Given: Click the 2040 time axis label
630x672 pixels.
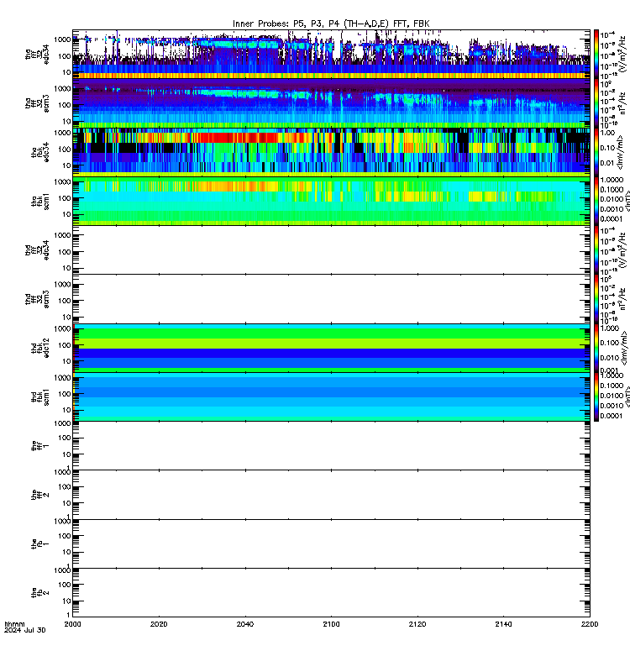Looking at the screenshot, I should (x=245, y=624).
